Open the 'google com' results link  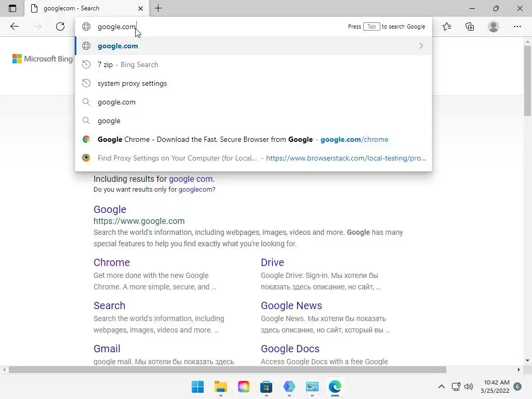click(191, 179)
